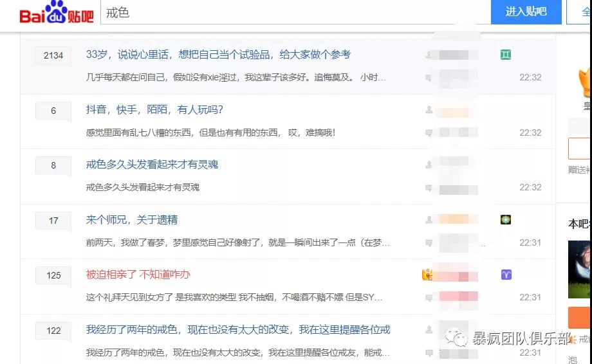Open red thread 被迫相亲了 不知道咋办
This screenshot has width=592, height=364.
tap(138, 274)
